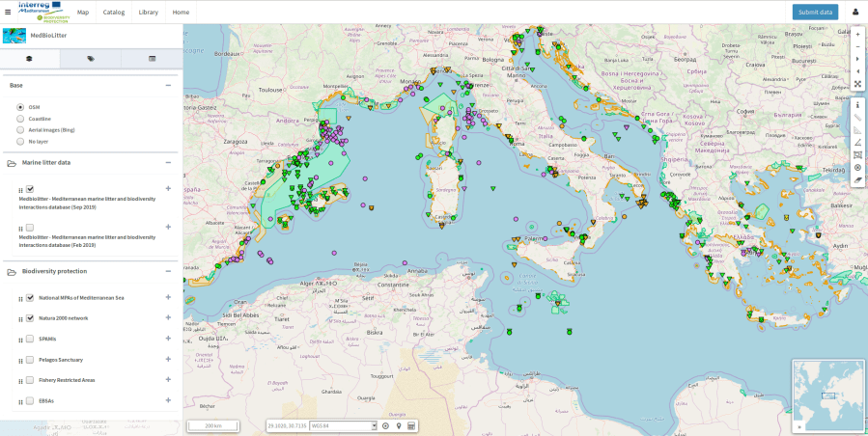868x436 pixels.
Task: Zoom in on the map
Action: (857, 34)
